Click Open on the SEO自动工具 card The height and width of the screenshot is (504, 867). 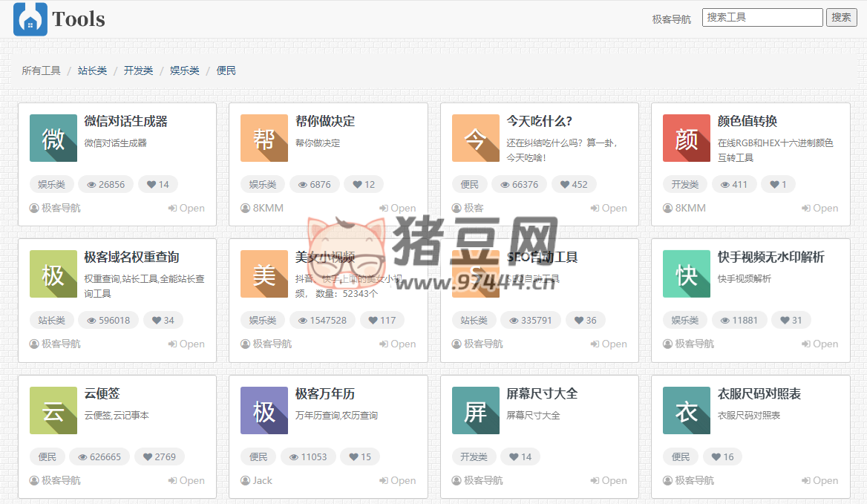click(608, 344)
